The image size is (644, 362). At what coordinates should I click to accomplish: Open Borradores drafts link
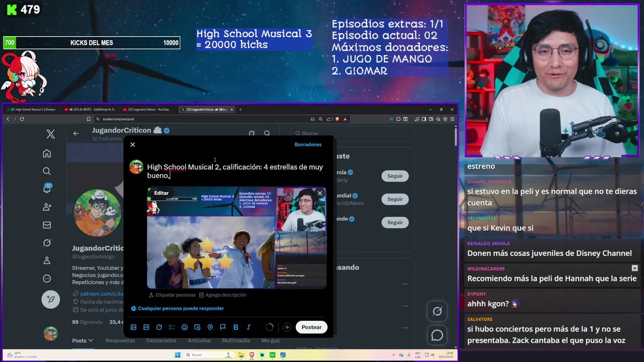pyautogui.click(x=308, y=144)
